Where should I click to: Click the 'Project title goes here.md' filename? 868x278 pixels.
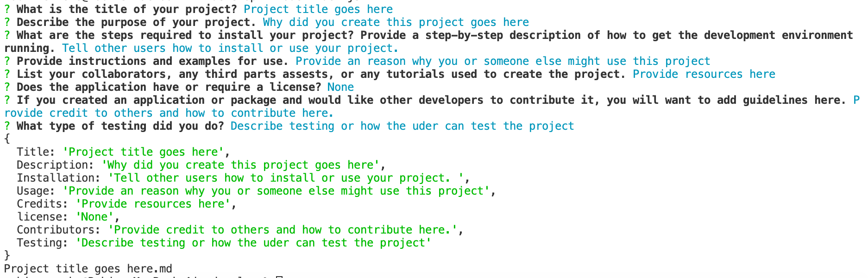point(88,269)
